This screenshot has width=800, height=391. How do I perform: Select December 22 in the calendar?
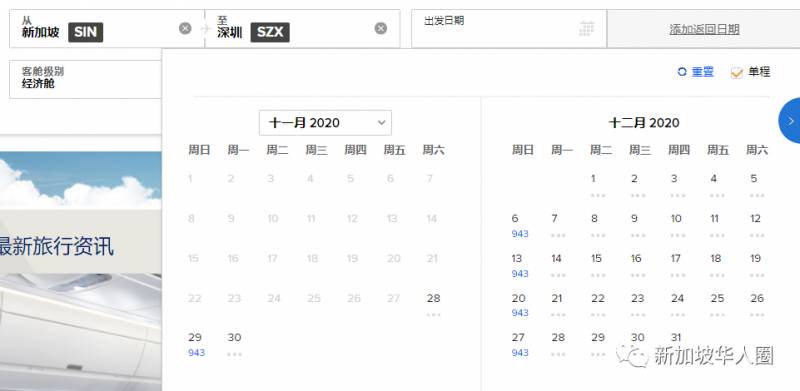pos(597,305)
